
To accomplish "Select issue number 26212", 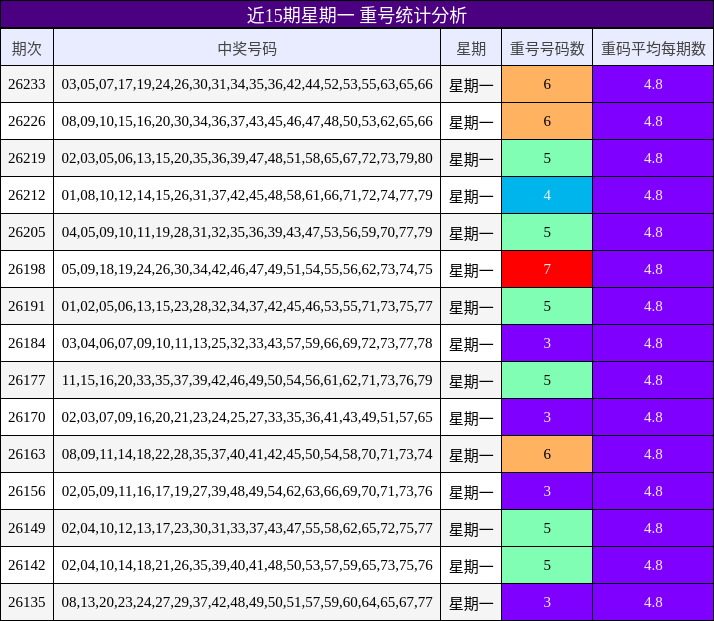I will coord(27,195).
